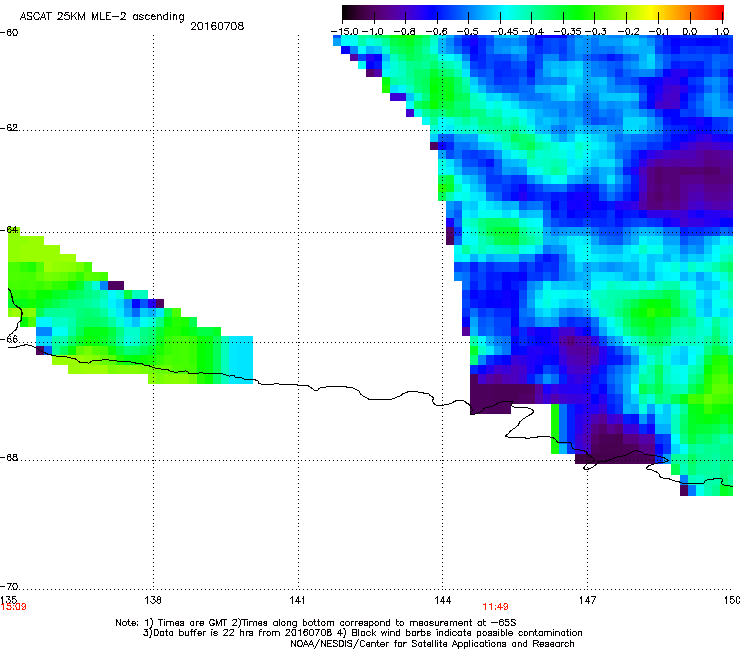Click the 144 longitude axis label

click(x=442, y=600)
